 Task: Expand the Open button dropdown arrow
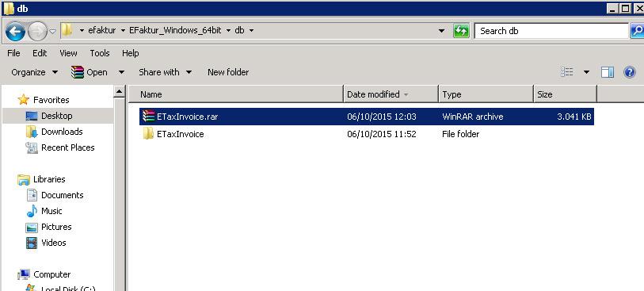[x=121, y=72]
